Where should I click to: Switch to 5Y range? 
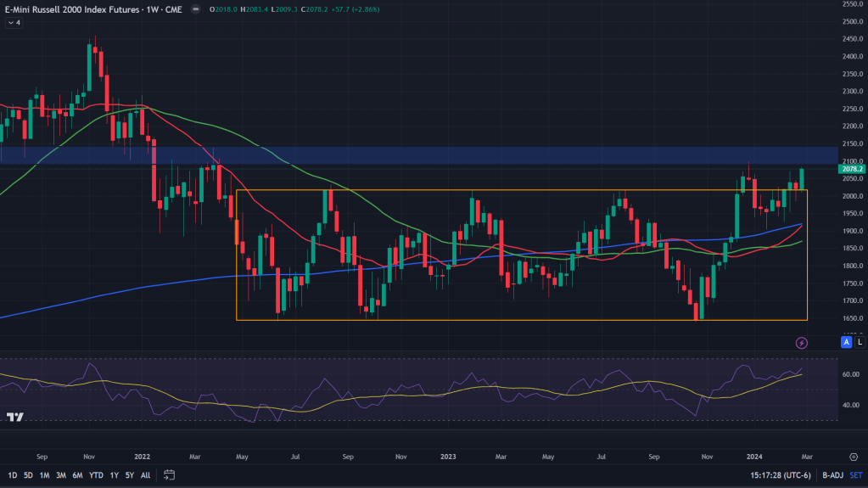(130, 475)
